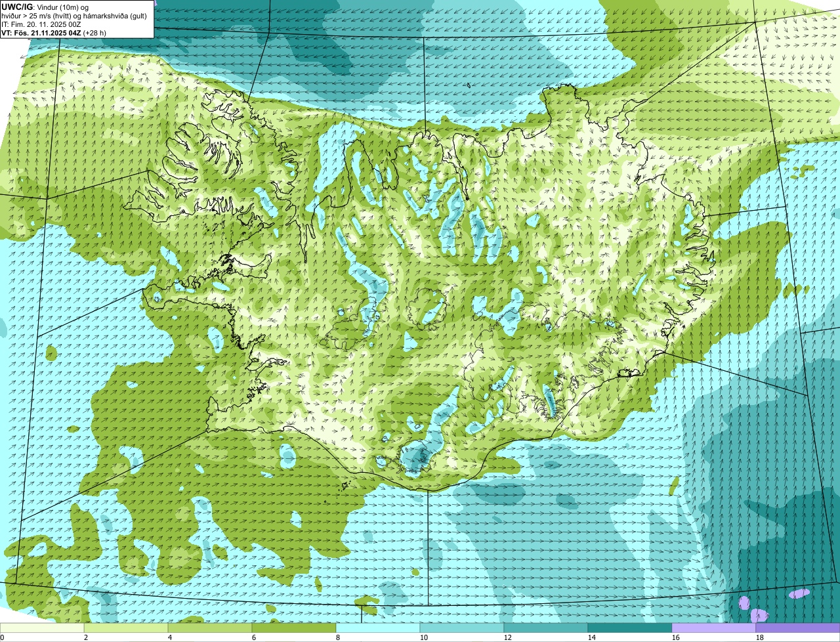Click the light yellow-green 2–4 m/s legend swatch

tap(126, 628)
